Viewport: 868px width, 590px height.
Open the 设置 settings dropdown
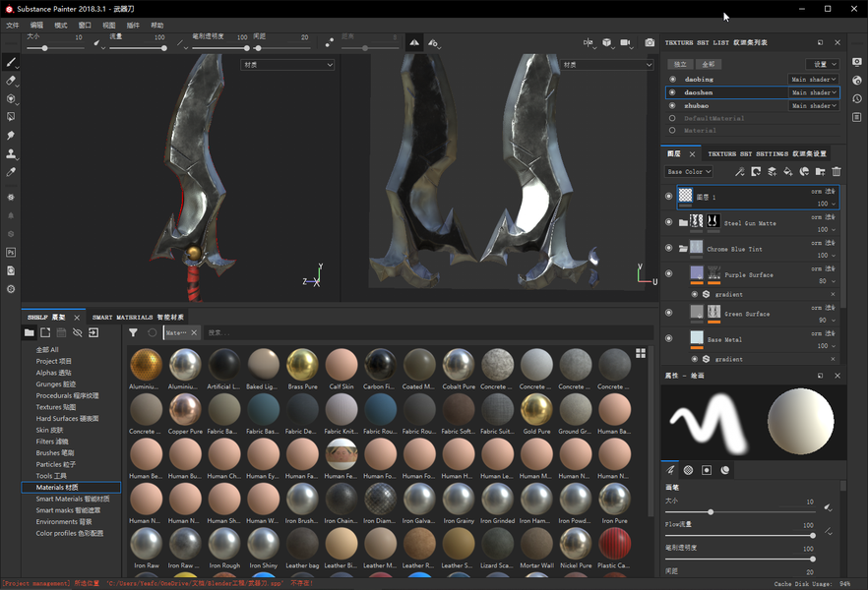pyautogui.click(x=823, y=64)
